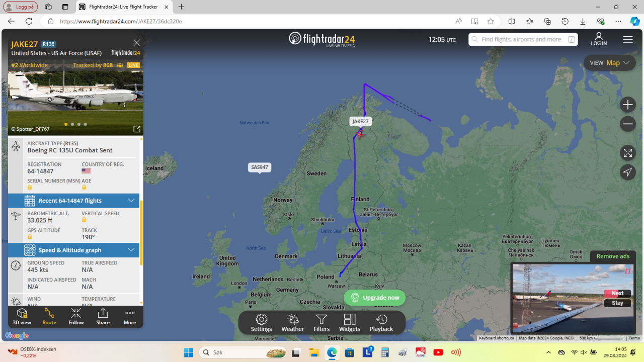Start Playback history mode
The image size is (644, 362).
pos(381,323)
